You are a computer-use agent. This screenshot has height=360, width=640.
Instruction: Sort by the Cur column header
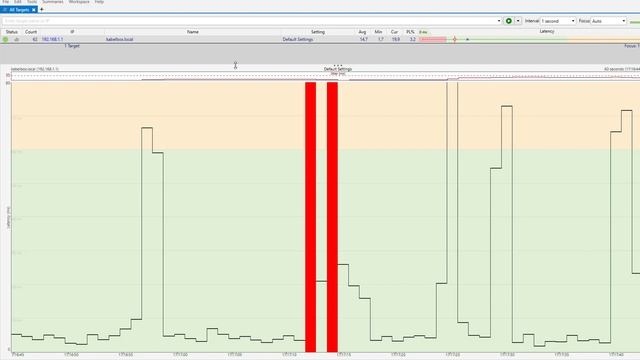(x=394, y=32)
